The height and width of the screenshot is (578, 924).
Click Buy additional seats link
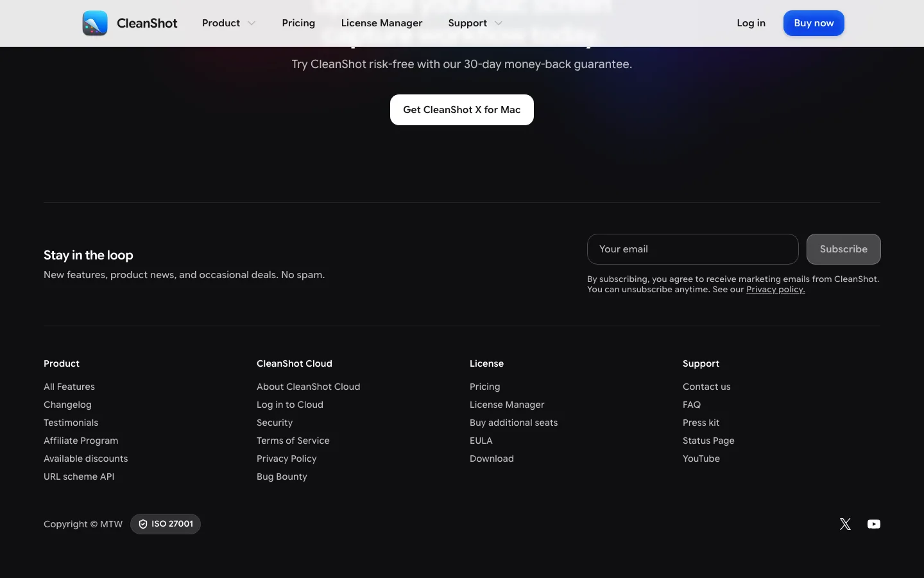(x=514, y=423)
